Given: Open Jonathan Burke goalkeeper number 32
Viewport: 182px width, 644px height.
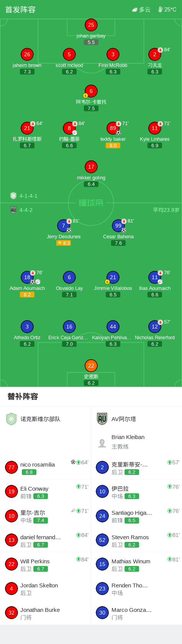Looking at the screenshot, I should (x=46, y=613).
